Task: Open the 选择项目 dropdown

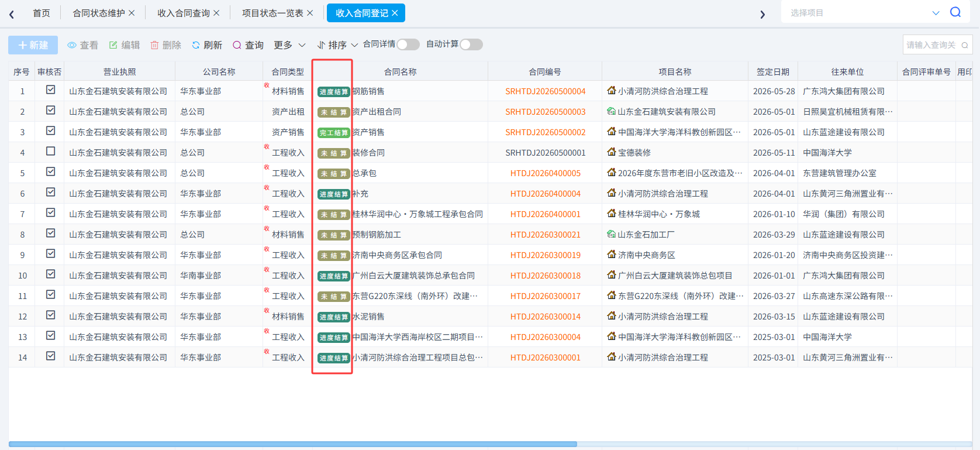Action: pos(865,13)
